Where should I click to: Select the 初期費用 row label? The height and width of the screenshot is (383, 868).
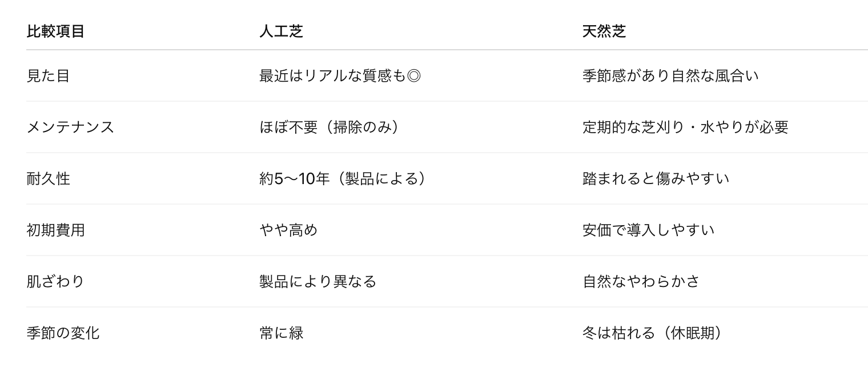click(55, 230)
